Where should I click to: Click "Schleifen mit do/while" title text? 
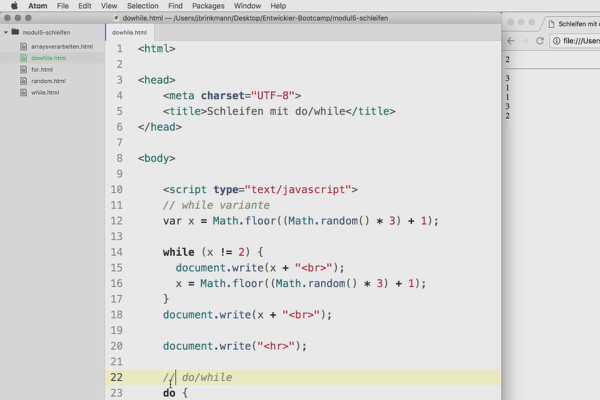276,111
